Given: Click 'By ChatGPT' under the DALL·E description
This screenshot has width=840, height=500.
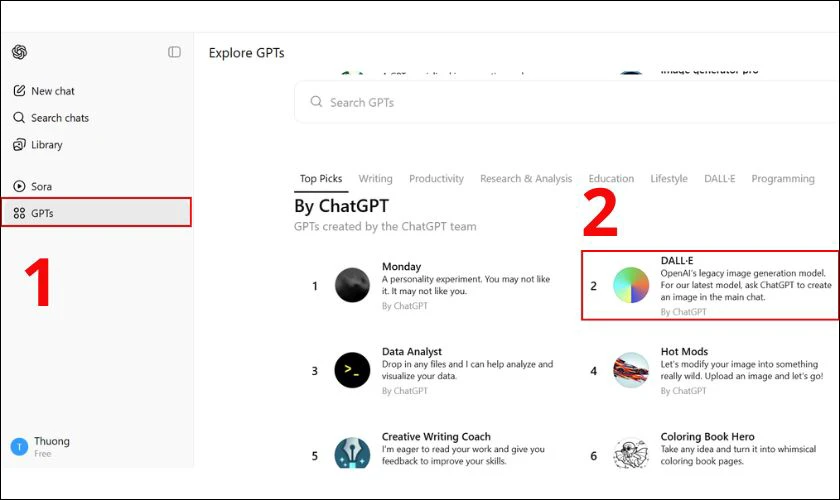Looking at the screenshot, I should [x=683, y=311].
